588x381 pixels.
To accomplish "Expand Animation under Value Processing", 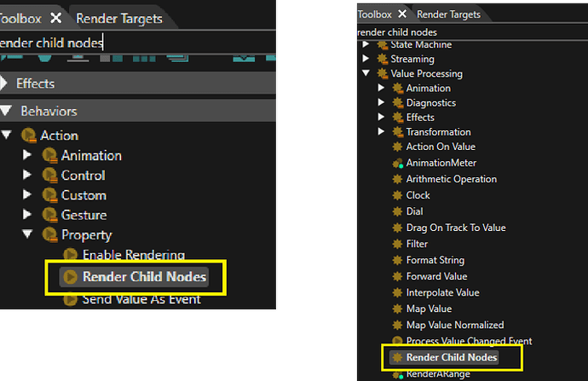I will click(x=382, y=88).
